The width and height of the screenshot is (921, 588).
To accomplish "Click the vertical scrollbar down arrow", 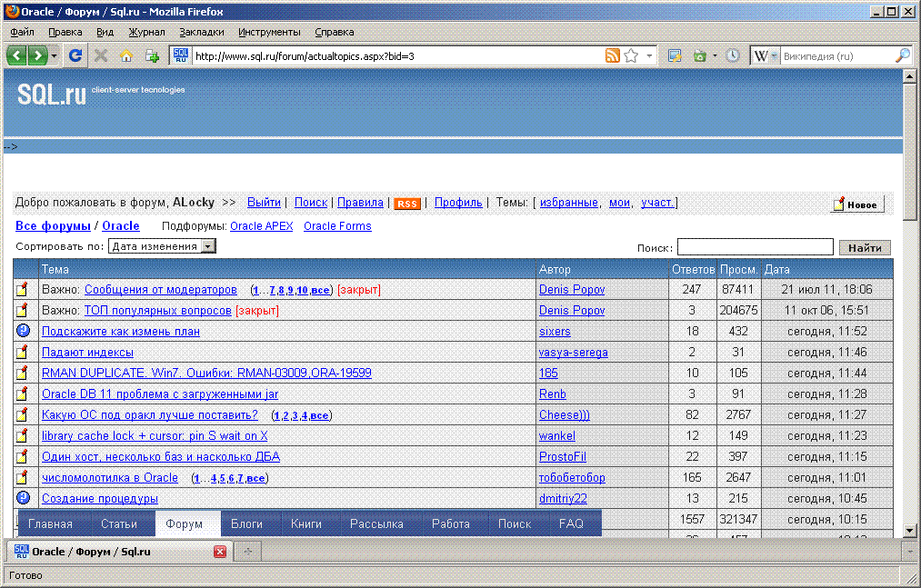I will coord(909,531).
